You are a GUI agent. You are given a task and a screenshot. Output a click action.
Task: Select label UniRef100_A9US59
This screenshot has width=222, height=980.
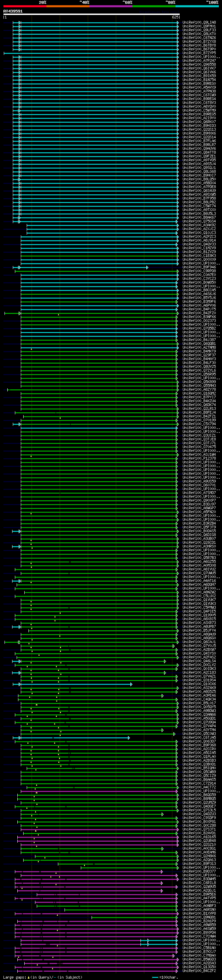(x=199, y=481)
